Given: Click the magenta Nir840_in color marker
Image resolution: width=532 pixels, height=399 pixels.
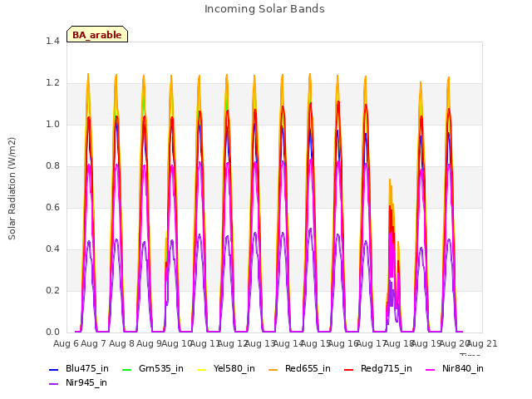Looking at the screenshot, I should coord(431,369).
